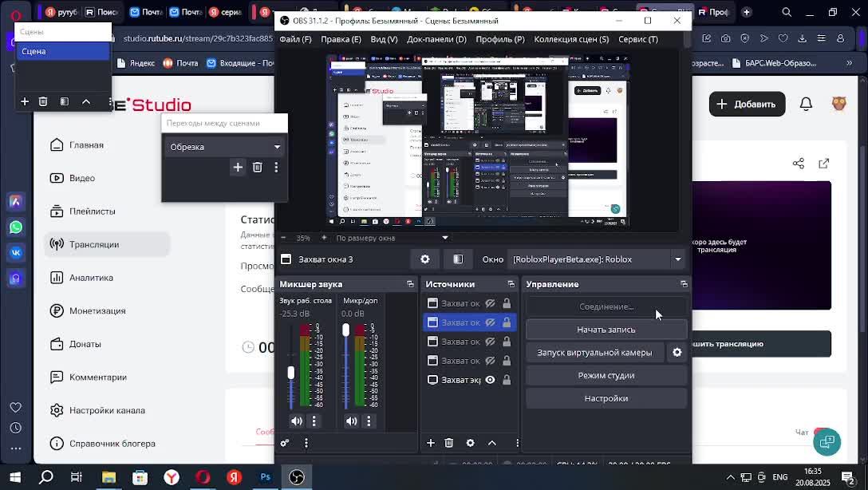Open the Правка (E) menu
Image resolution: width=868 pixels, height=490 pixels.
(x=341, y=39)
